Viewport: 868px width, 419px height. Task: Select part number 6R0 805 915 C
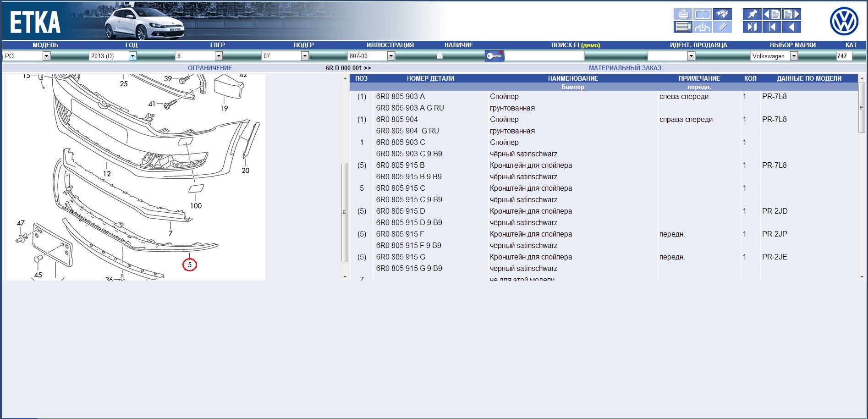coord(400,188)
